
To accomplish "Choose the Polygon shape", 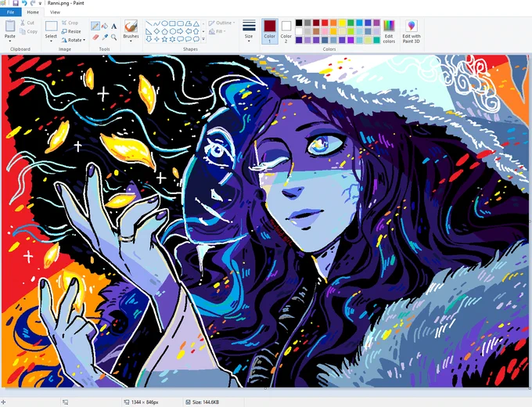I will coord(189,23).
